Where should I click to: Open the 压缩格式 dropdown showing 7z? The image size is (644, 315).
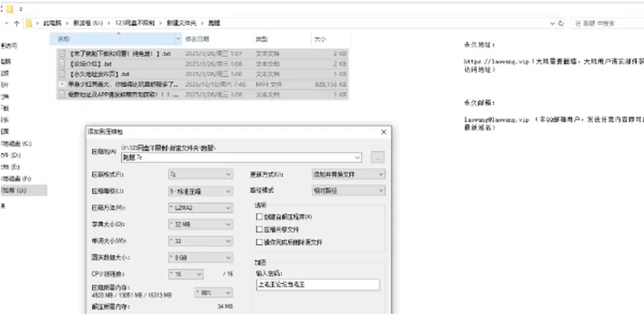coord(201,174)
